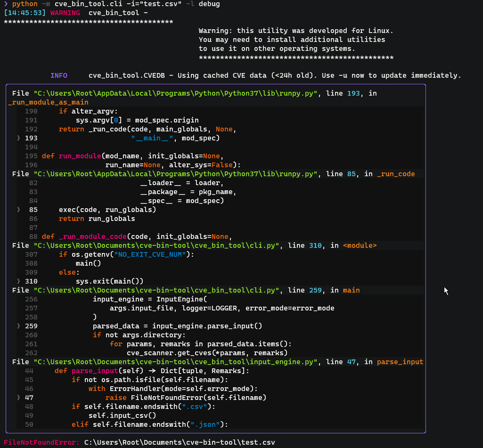Click "Warning: this utility was developed for Linux."
Image resolution: width=483 pixels, height=448 pixels.
296,31
